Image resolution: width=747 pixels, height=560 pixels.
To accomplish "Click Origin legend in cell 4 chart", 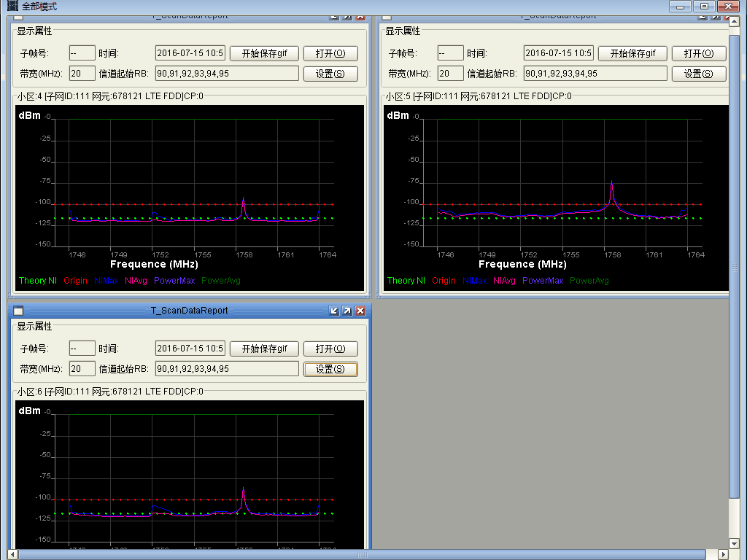I will [x=75, y=281].
